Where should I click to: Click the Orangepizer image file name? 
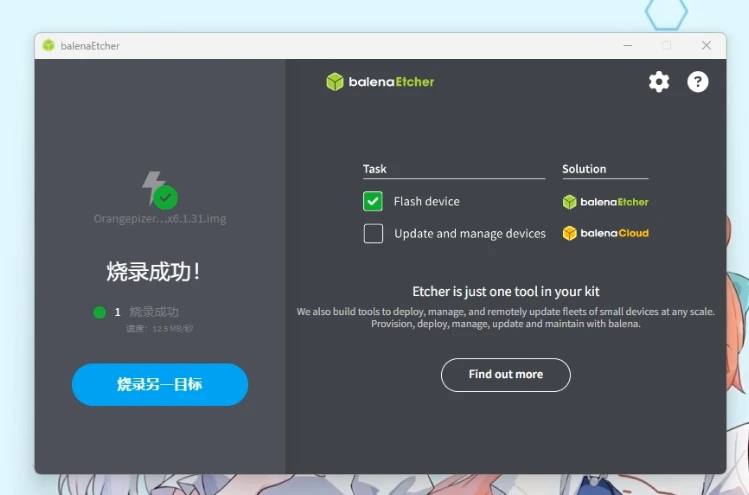pyautogui.click(x=160, y=219)
